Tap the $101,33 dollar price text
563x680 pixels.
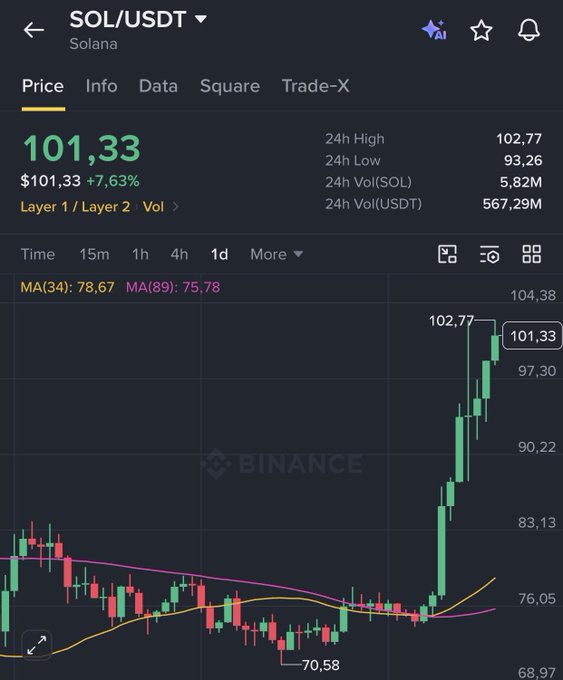coord(50,181)
